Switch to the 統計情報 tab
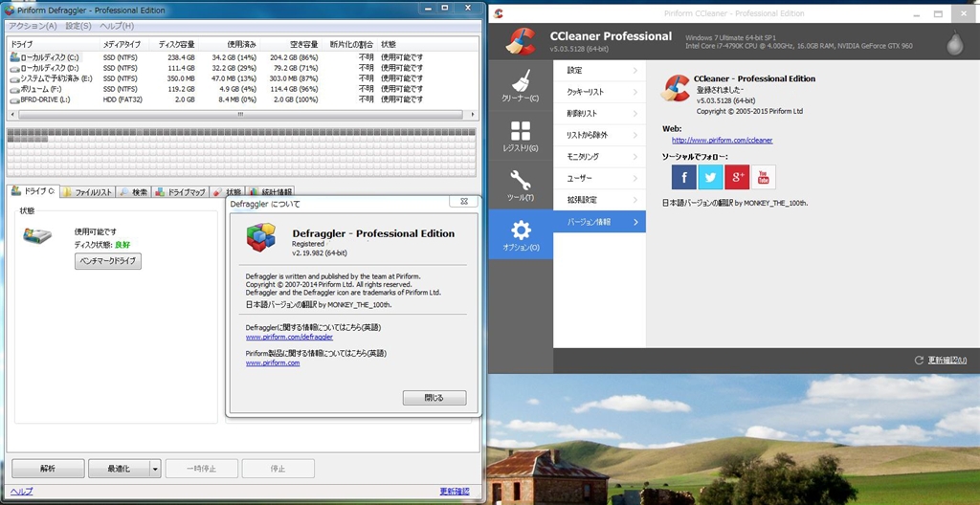The width and height of the screenshot is (980, 505). [x=269, y=192]
